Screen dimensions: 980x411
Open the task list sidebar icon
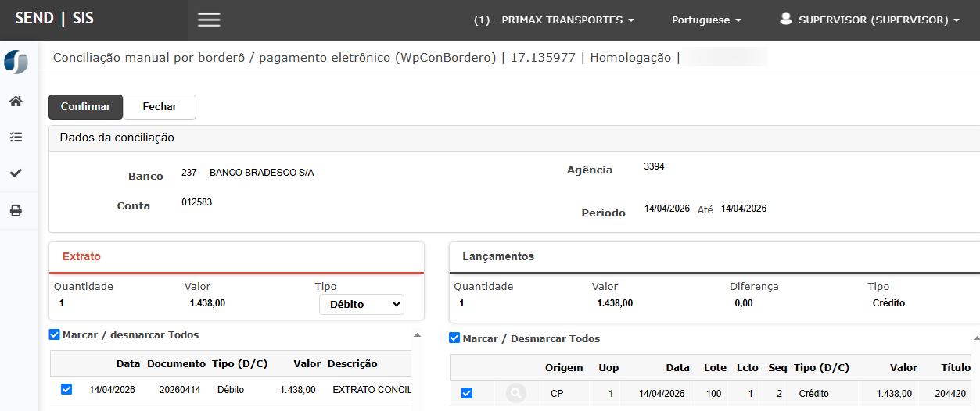point(16,138)
